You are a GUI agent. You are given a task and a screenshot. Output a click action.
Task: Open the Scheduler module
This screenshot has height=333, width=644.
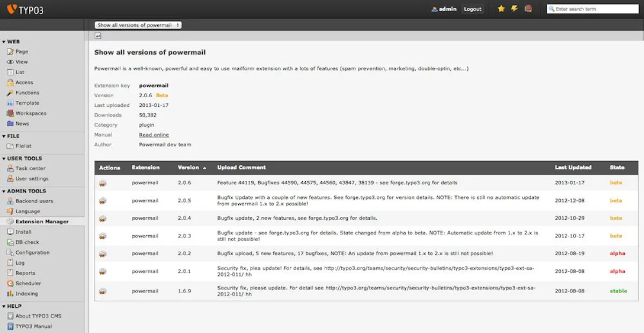point(27,283)
